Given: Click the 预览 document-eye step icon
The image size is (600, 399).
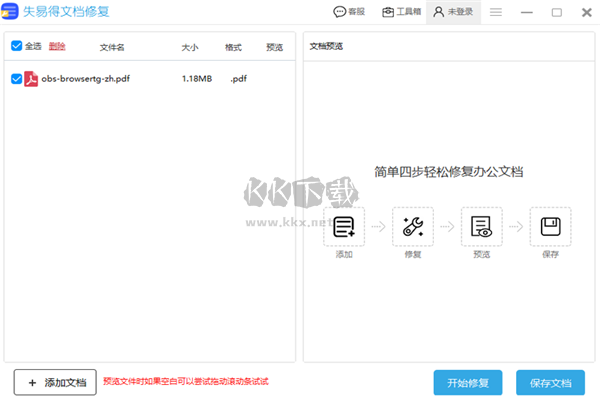Looking at the screenshot, I should [x=482, y=226].
